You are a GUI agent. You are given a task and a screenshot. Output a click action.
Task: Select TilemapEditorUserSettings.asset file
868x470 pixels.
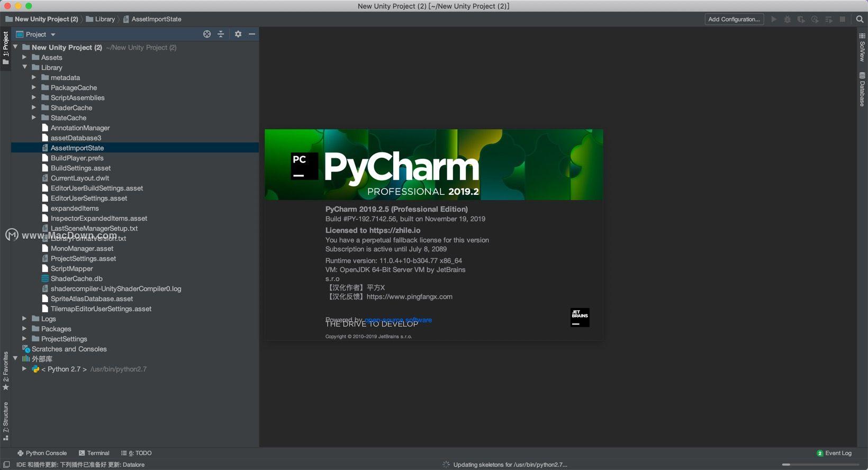click(x=101, y=309)
